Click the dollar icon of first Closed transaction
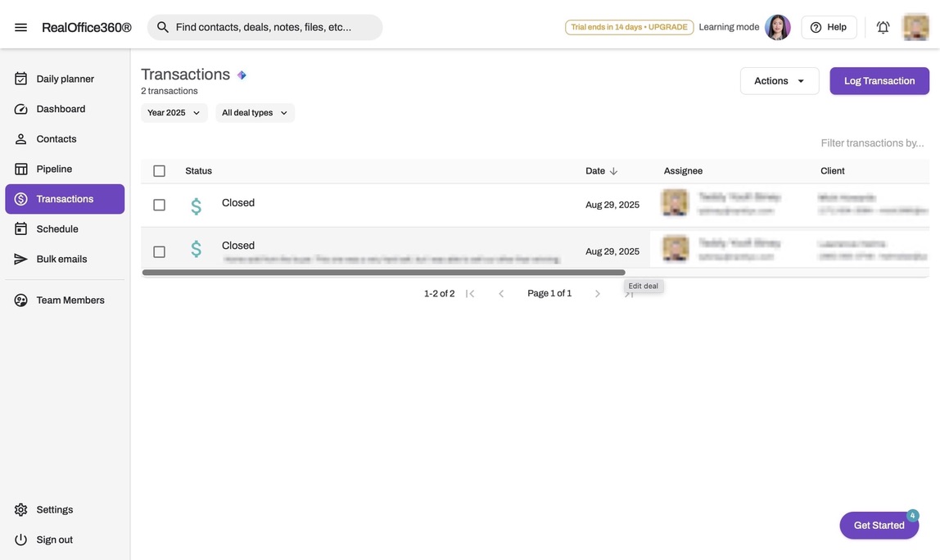This screenshot has width=940, height=560. tap(196, 205)
